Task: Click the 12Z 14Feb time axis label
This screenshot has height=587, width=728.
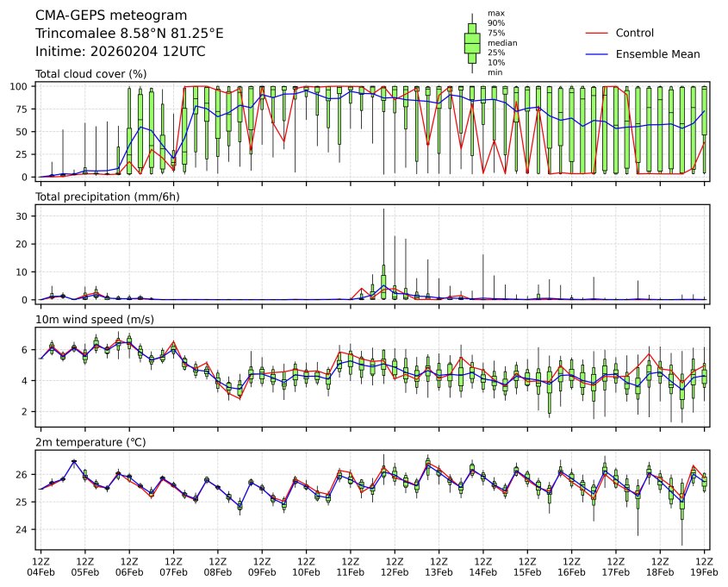Action: pyautogui.click(x=483, y=566)
